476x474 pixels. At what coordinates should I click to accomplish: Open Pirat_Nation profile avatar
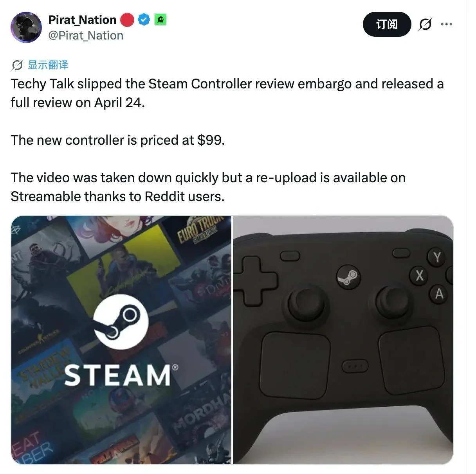point(26,27)
